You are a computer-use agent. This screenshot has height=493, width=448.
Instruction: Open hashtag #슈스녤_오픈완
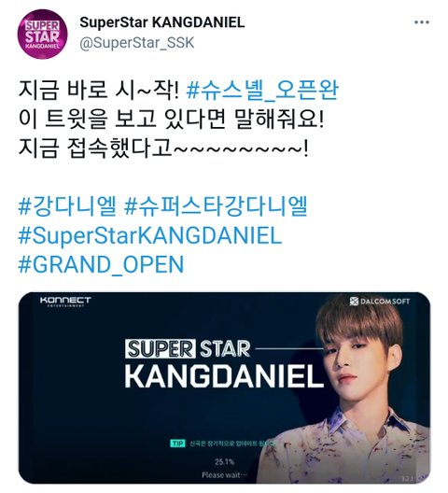(x=262, y=90)
